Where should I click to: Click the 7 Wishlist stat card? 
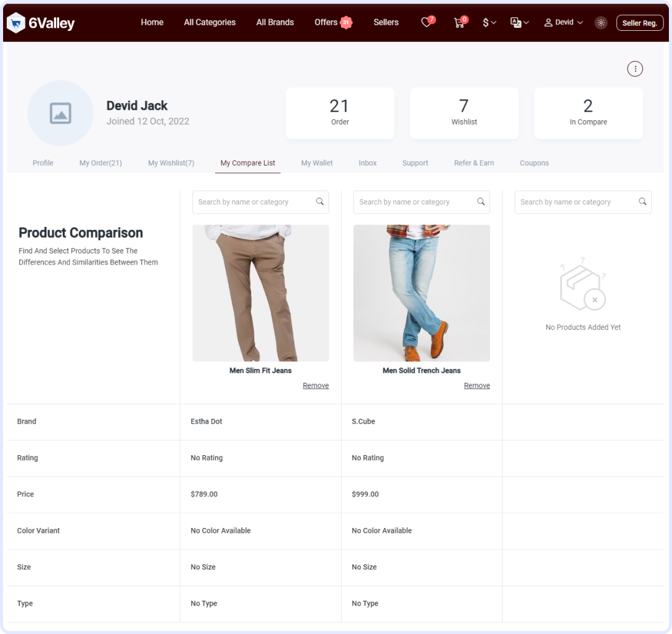click(x=464, y=113)
